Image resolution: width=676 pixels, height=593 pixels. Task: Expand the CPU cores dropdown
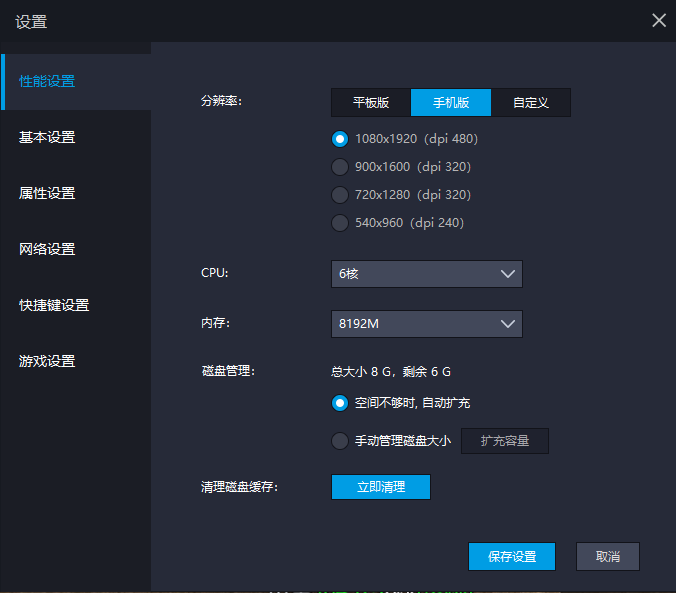tap(427, 273)
